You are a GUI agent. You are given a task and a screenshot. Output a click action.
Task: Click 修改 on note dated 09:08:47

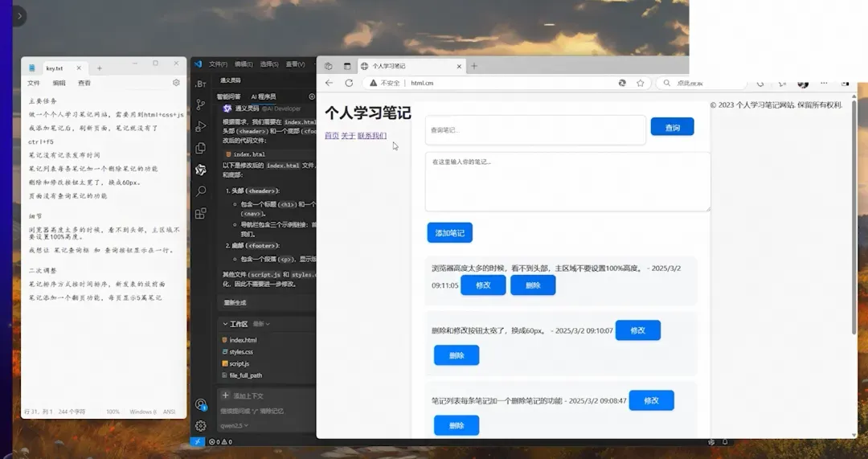[x=652, y=400]
